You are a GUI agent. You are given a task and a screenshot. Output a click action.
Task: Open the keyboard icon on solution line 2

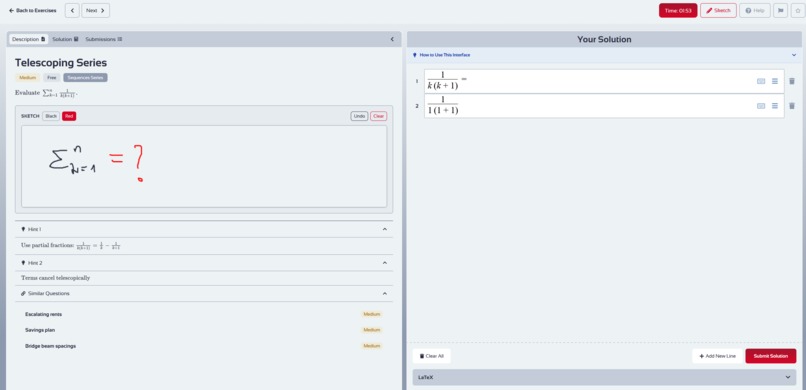tap(761, 106)
